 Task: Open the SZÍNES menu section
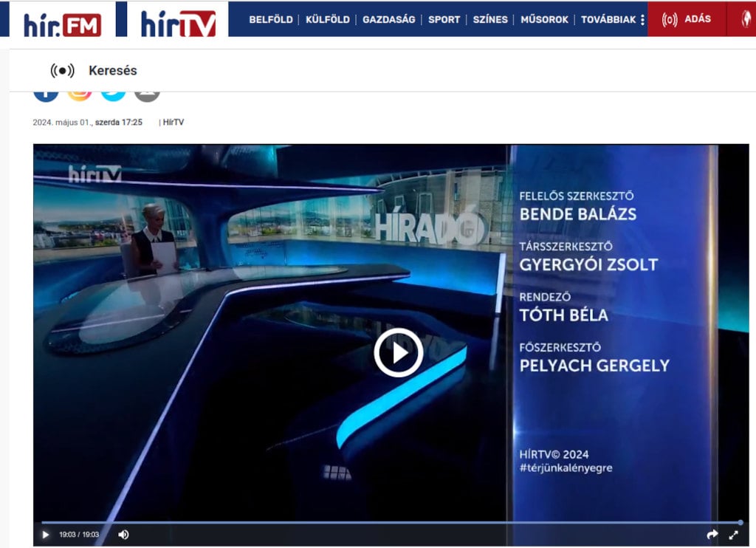(490, 20)
